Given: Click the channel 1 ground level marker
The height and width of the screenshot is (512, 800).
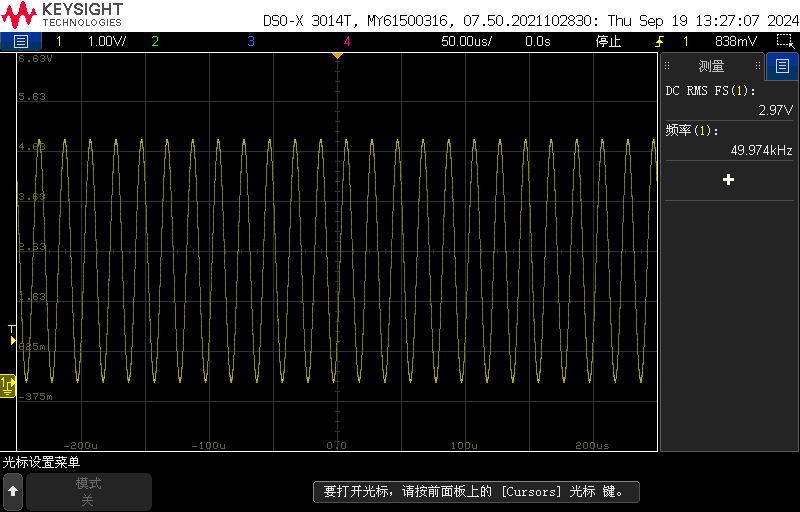Looking at the screenshot, I should coord(8,386).
